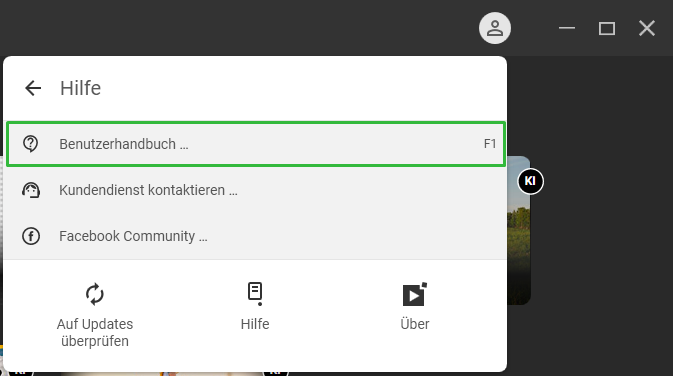
Task: Select the landscape thumbnail behind the menu
Action: tap(519, 230)
